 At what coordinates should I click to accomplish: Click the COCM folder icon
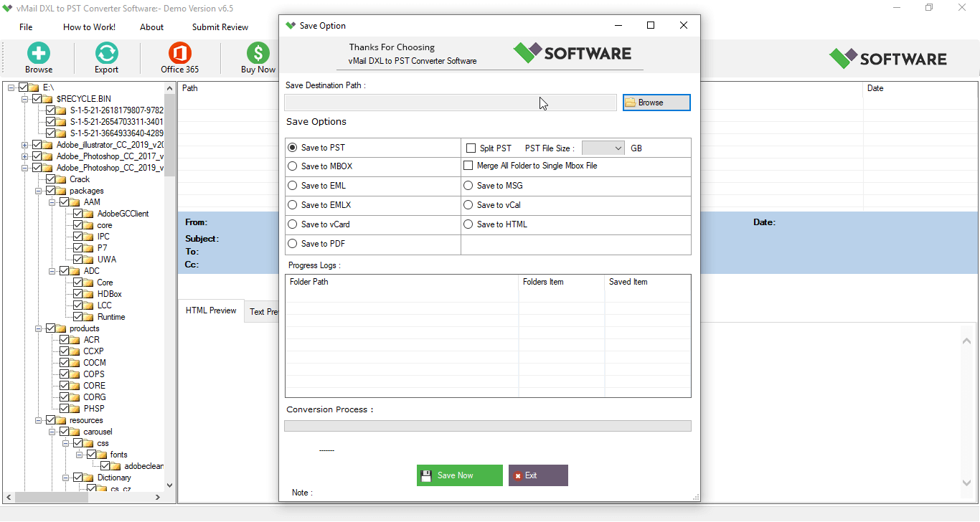(75, 363)
